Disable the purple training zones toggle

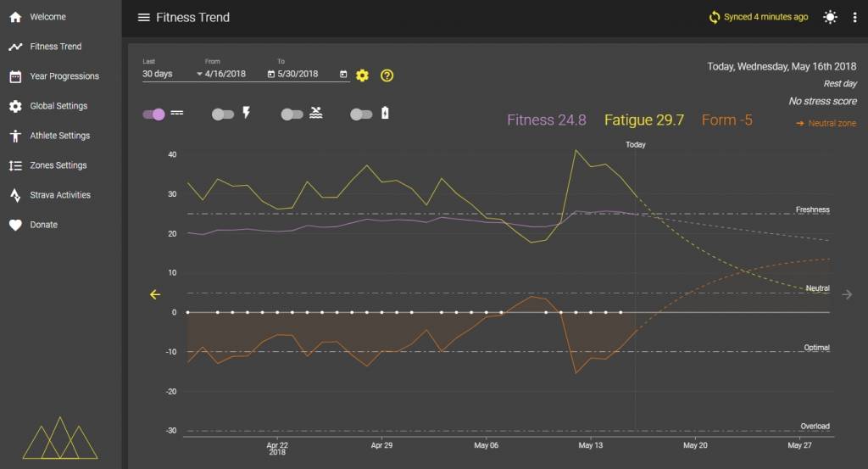tap(154, 114)
